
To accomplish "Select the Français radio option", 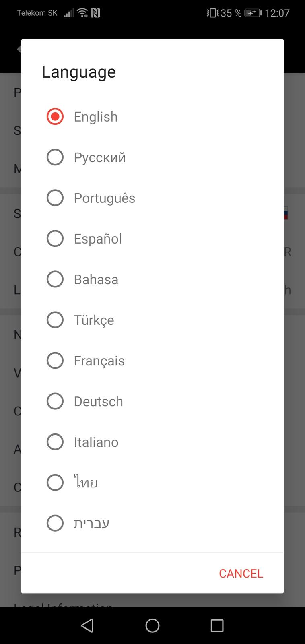I will [55, 361].
